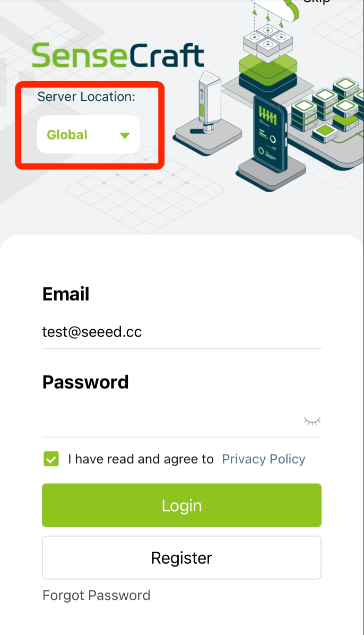The width and height of the screenshot is (364, 635).
Task: Tap the server racks illustration on right
Action: [330, 109]
